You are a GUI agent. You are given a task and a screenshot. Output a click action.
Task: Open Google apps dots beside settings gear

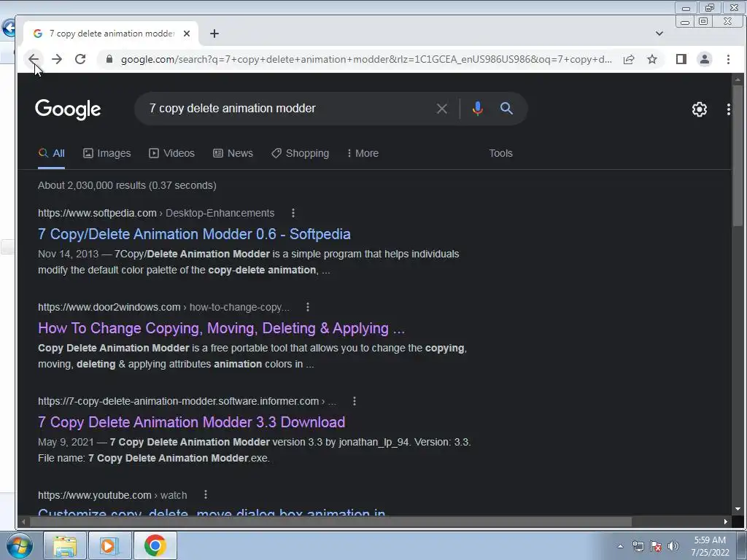(x=728, y=109)
